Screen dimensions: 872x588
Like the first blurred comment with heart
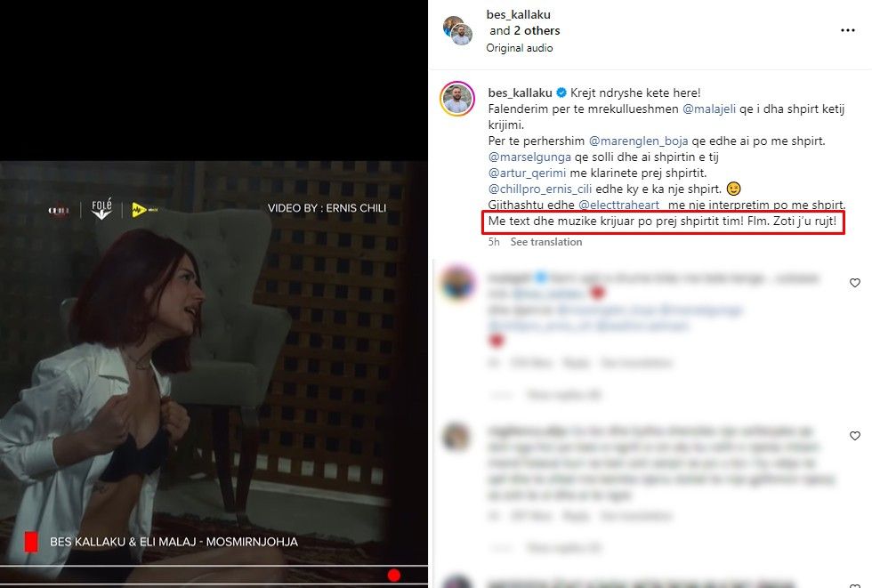point(855,284)
